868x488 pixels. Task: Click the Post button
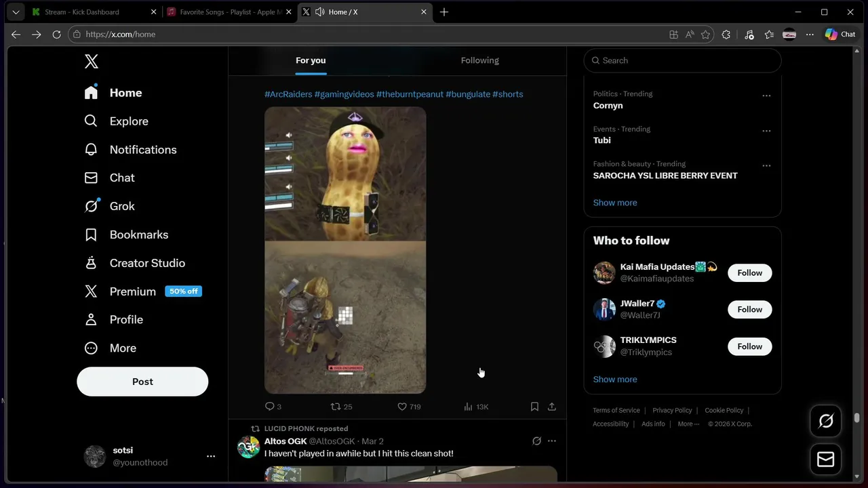tap(142, 382)
